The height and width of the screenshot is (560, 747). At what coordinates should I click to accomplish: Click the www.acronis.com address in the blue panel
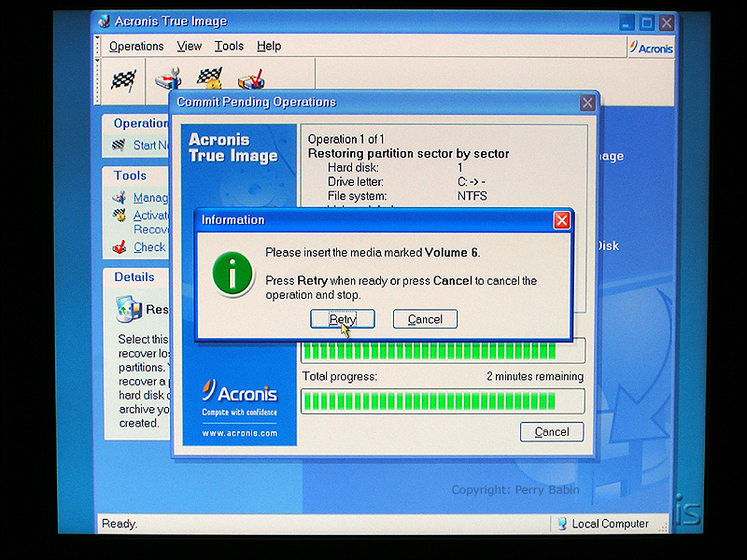click(x=240, y=433)
